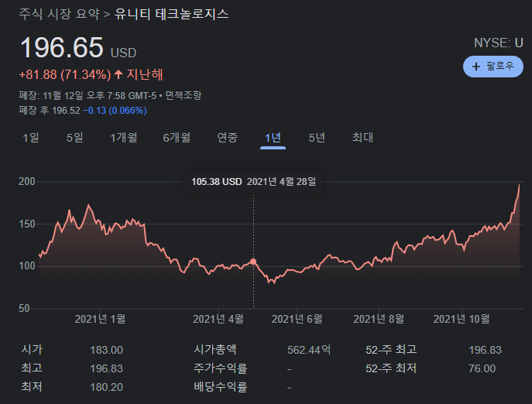The width and height of the screenshot is (532, 404).
Task: Click the 52-주 최고 label
Action: [x=391, y=350]
